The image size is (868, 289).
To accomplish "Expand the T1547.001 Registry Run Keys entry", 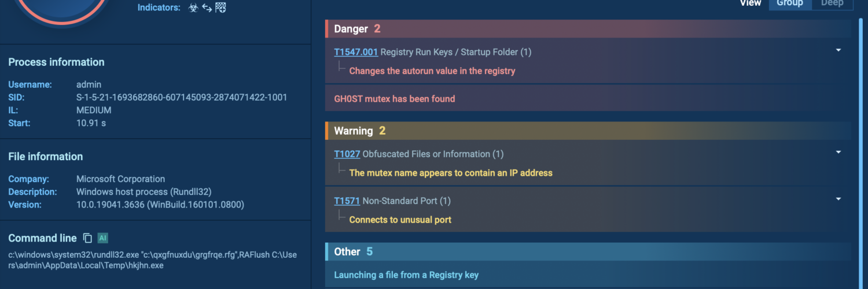I will point(838,51).
